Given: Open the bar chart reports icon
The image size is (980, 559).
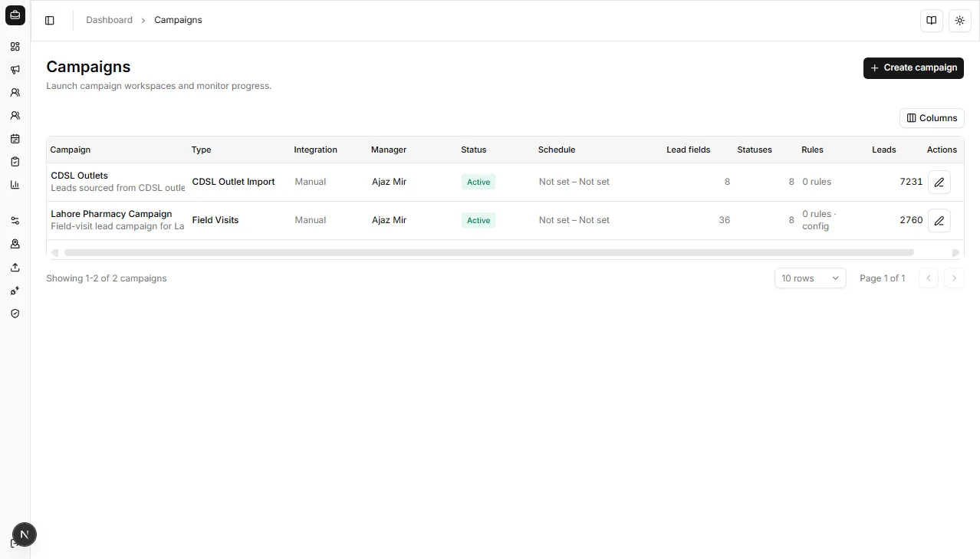Looking at the screenshot, I should click(x=15, y=185).
